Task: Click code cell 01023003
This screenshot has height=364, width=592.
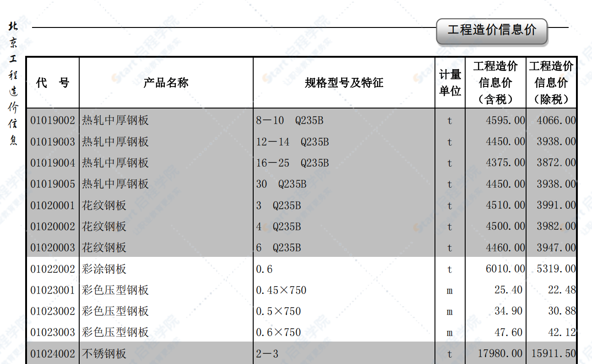Action: click(x=53, y=332)
